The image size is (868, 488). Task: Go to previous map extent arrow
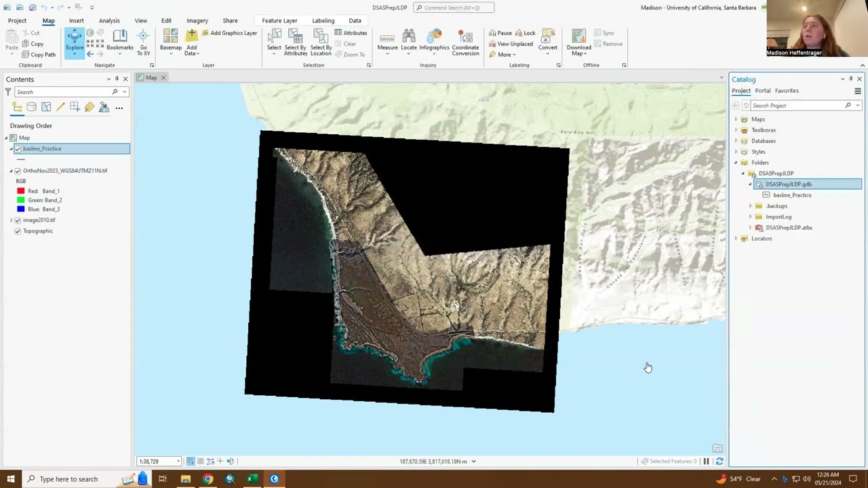tap(90, 54)
